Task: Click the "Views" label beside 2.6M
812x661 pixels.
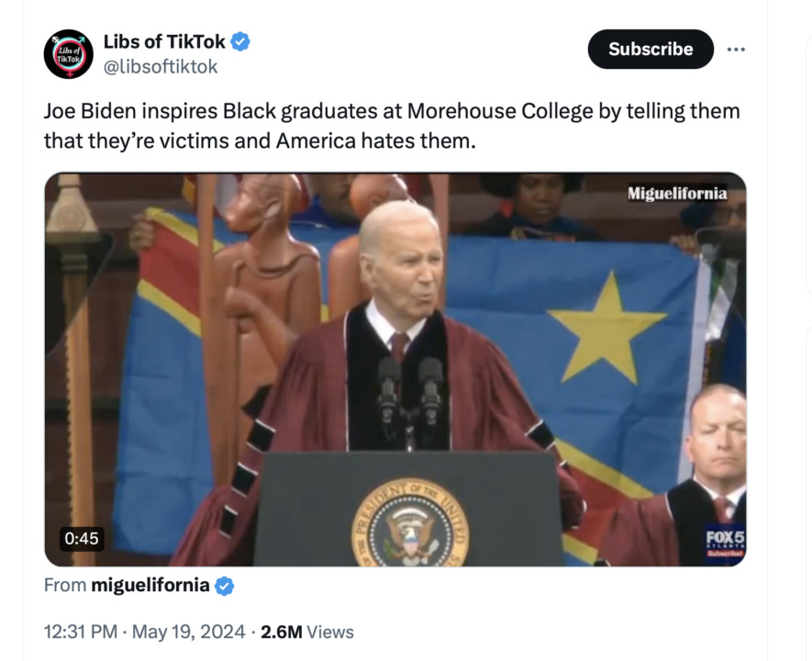Action: [x=330, y=632]
